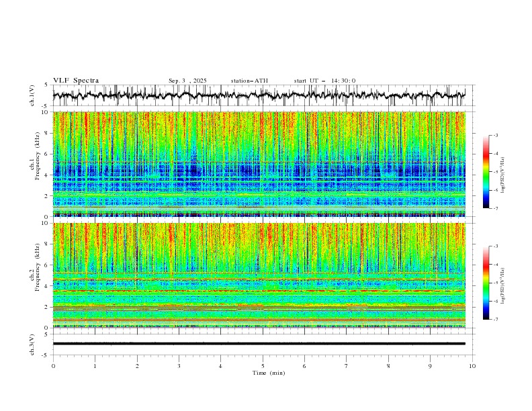Click the "ch.3(V)" vertical axis label
Image resolution: width=532 pixels, height=411 pixels.
[32, 345]
